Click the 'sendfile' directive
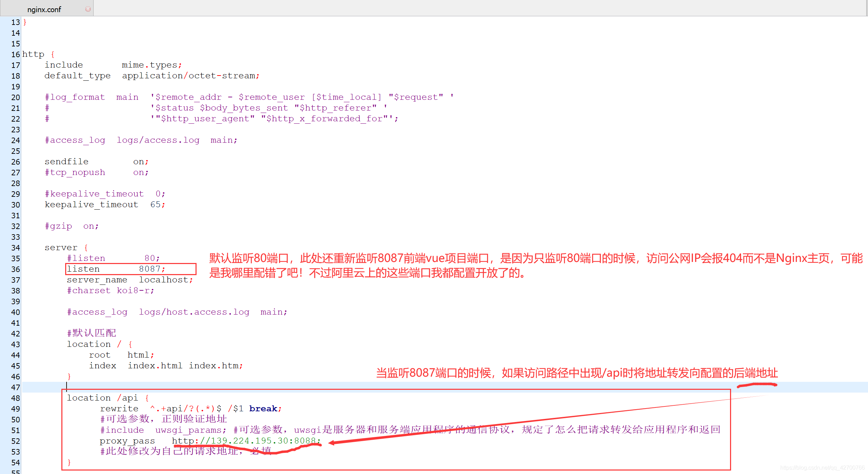The width and height of the screenshot is (868, 474). (67, 161)
